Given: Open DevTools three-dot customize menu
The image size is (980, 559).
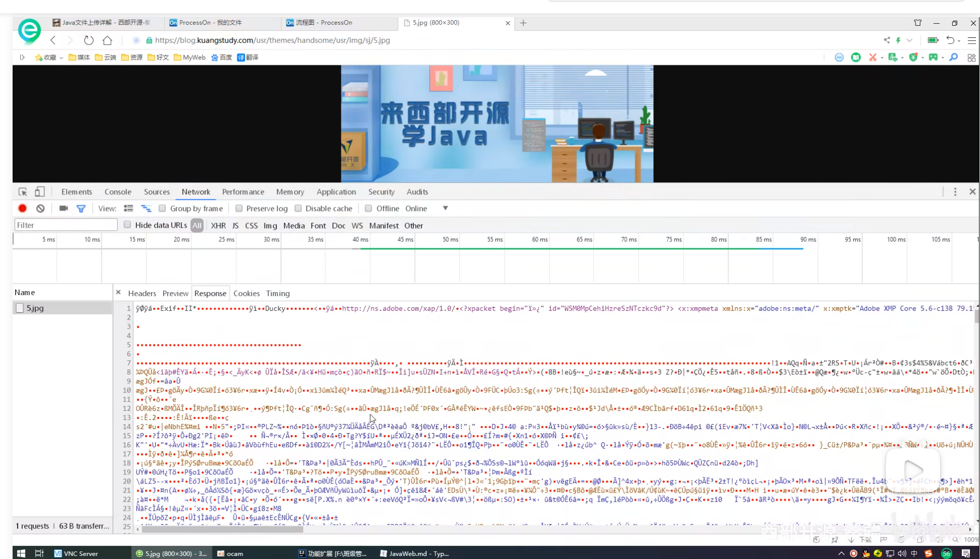Looking at the screenshot, I should 955,192.
